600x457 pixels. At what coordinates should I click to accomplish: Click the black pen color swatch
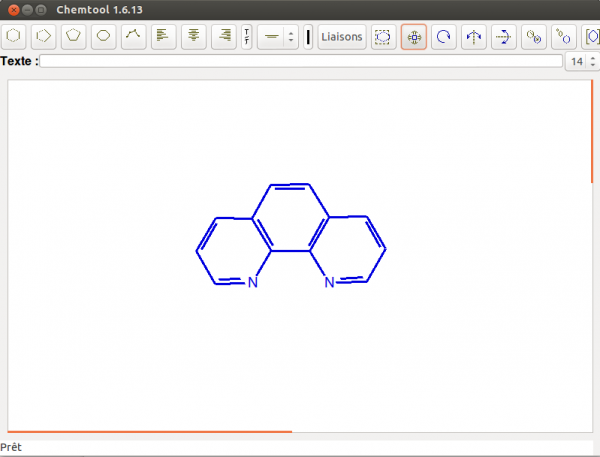pyautogui.click(x=308, y=37)
